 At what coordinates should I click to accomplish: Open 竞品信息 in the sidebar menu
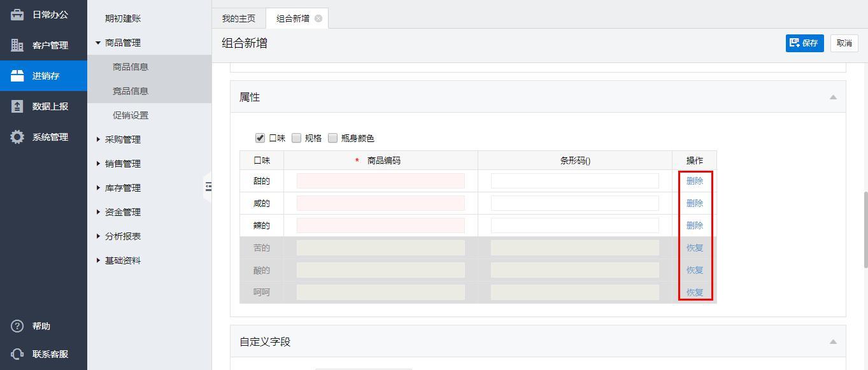[131, 91]
